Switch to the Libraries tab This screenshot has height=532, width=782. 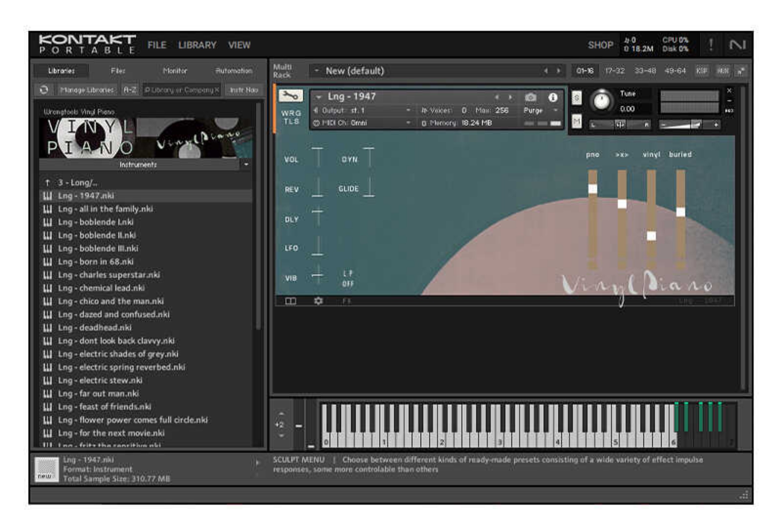[x=61, y=71]
